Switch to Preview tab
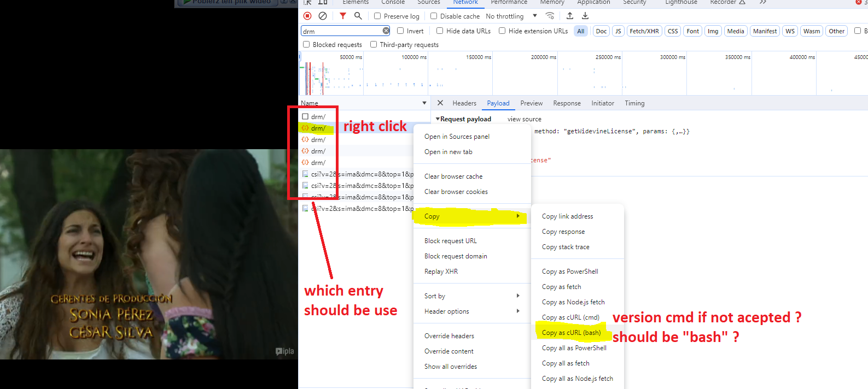This screenshot has width=868, height=389. (x=532, y=103)
